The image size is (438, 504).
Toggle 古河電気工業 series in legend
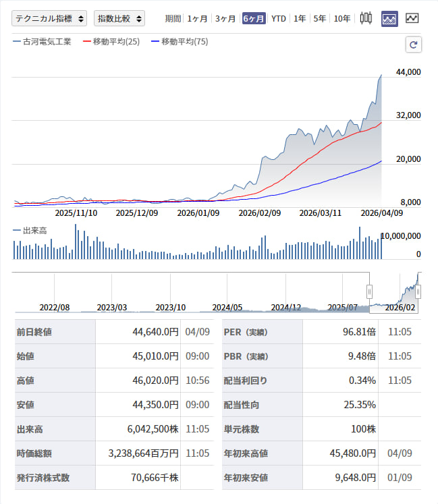42,42
